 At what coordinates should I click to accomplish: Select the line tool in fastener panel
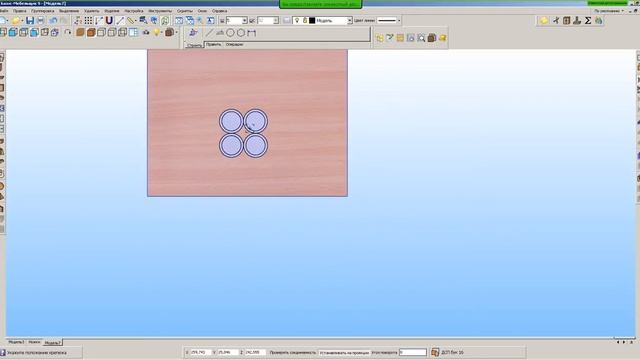209,33
